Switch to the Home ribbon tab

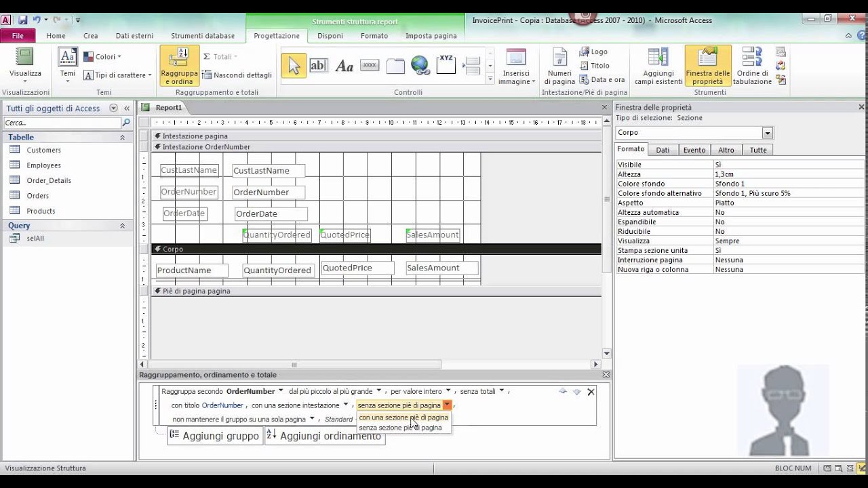point(56,36)
